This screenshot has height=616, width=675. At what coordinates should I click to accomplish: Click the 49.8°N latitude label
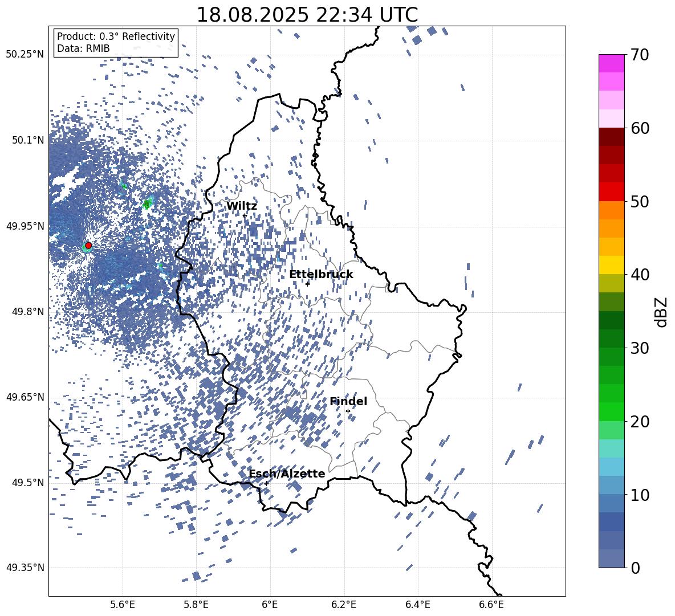click(27, 312)
